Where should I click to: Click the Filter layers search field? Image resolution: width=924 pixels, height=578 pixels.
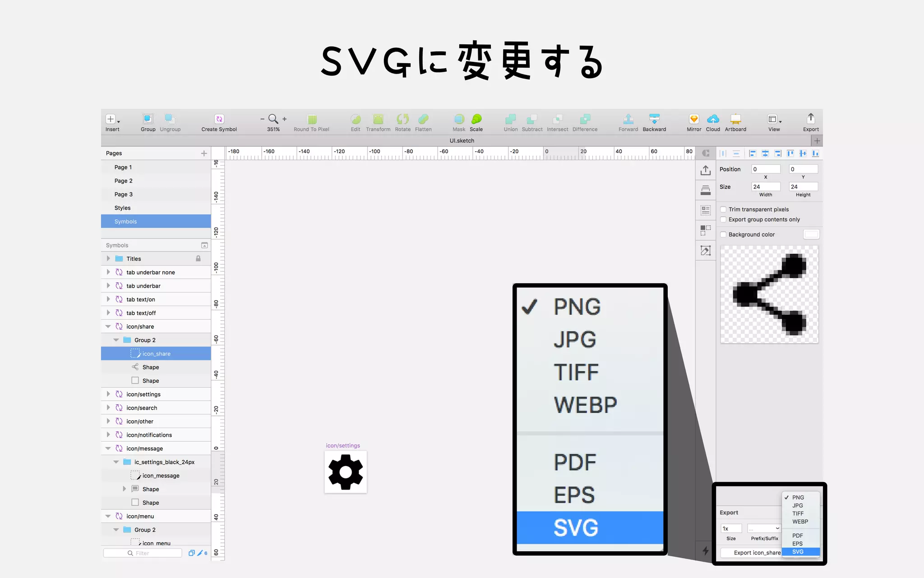tap(143, 553)
